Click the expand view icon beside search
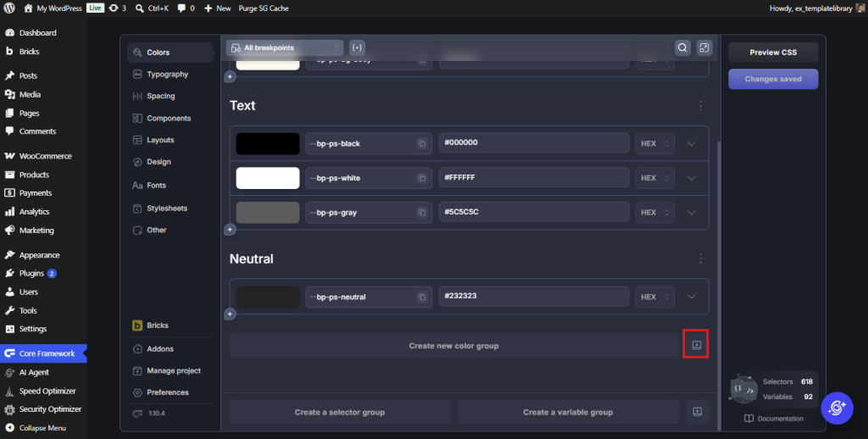 click(x=704, y=47)
